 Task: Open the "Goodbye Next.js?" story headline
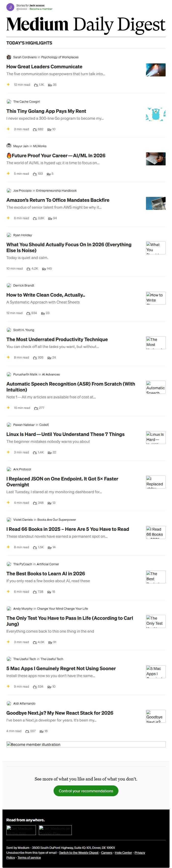coord(59,713)
